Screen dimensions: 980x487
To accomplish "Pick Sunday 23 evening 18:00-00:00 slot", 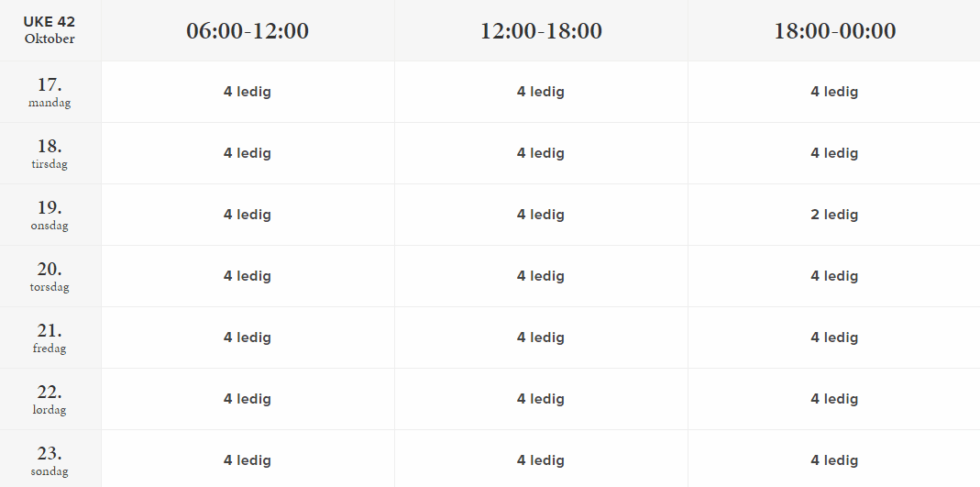I will (834, 460).
